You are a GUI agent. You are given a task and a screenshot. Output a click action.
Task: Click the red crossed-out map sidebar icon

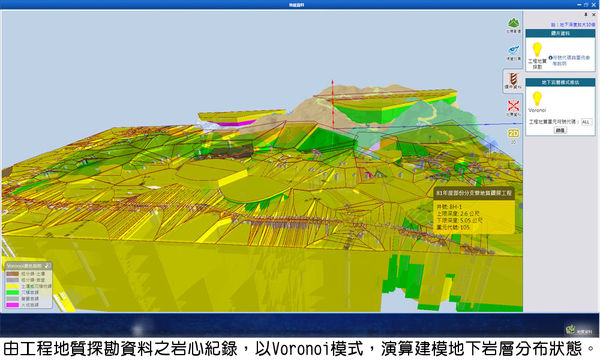tap(513, 108)
